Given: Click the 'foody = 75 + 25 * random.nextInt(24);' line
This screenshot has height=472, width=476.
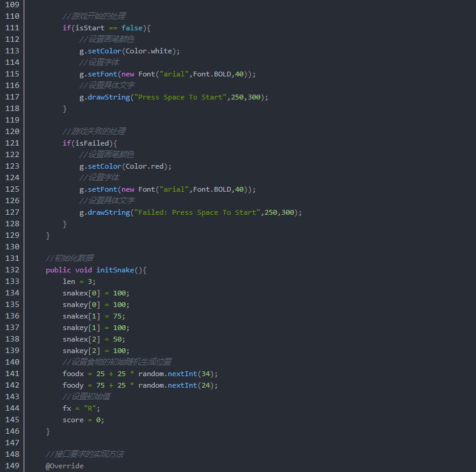Looking at the screenshot, I should pyautogui.click(x=140, y=385).
